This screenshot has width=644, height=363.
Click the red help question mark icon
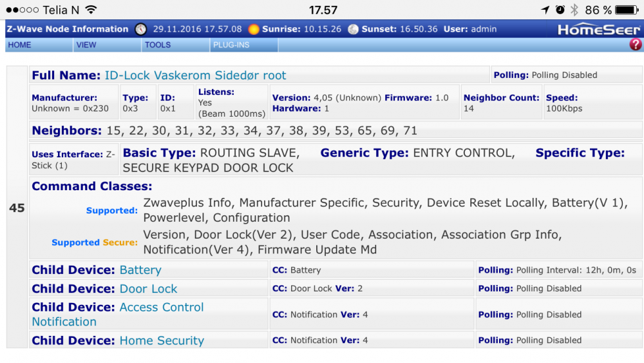click(x=635, y=44)
